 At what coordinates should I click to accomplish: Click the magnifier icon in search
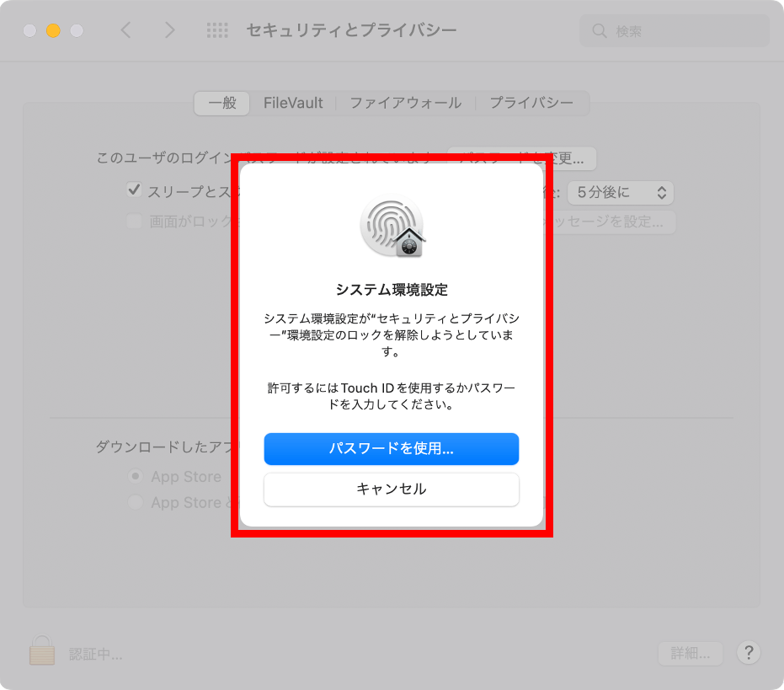tap(599, 31)
